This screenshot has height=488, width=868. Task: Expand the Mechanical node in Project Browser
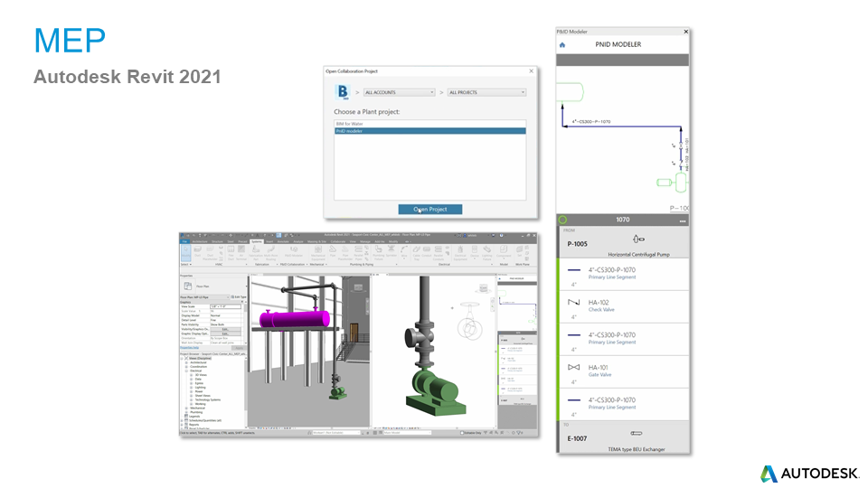click(186, 408)
